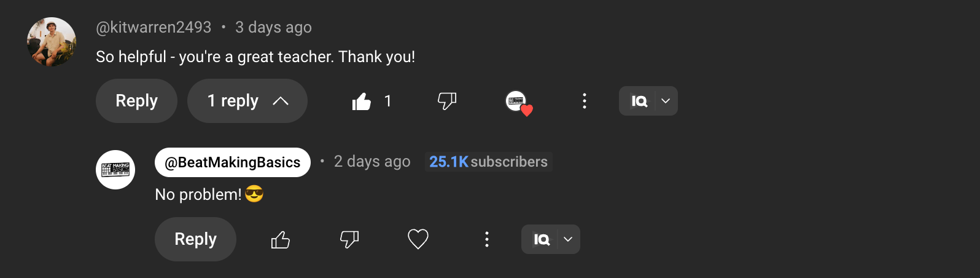980x278 pixels.
Task: Reply to the kitwarren2493 comment
Action: [136, 101]
